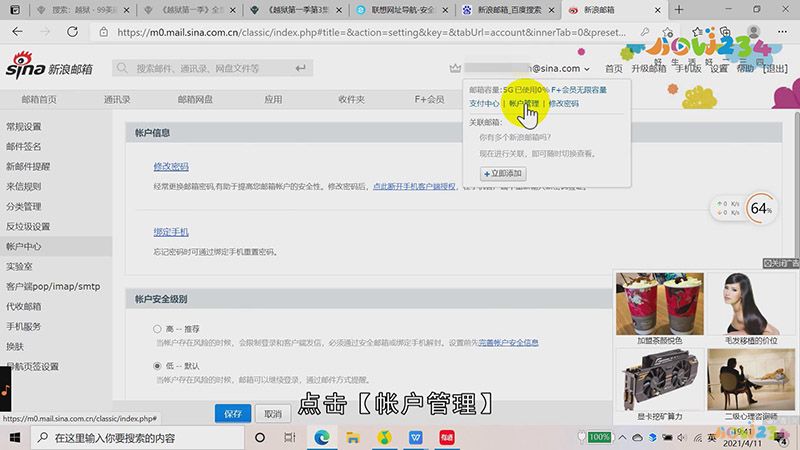Select 帐户中心 in the settings sidebar
Image resolution: width=800 pixels, height=450 pixels.
(x=23, y=246)
